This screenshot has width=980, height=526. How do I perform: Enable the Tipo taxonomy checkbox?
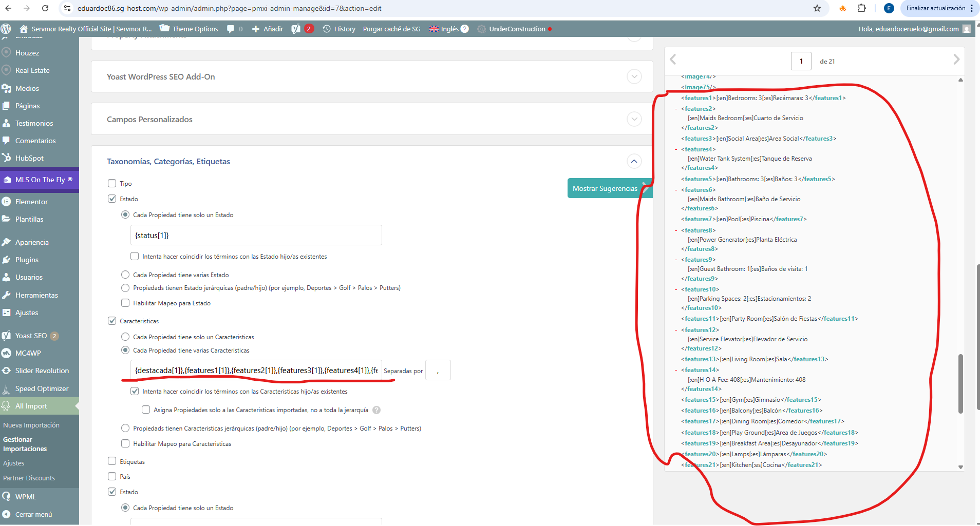112,183
